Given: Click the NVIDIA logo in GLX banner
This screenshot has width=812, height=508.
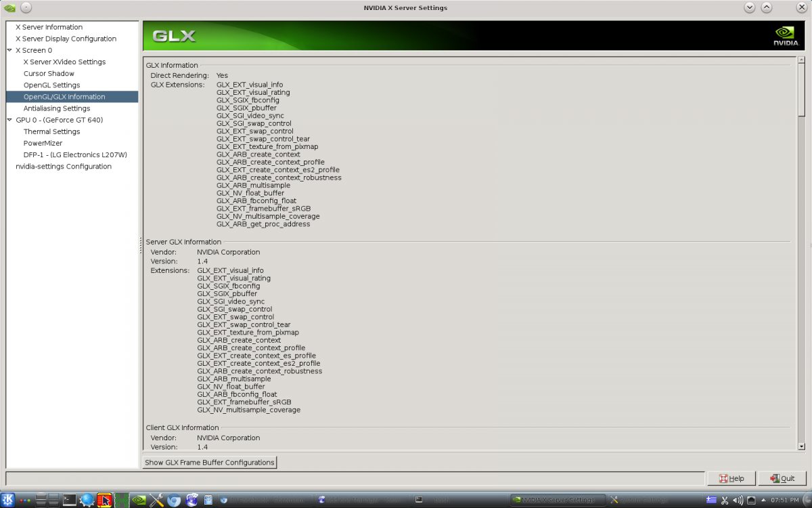Looking at the screenshot, I should pyautogui.click(x=786, y=36).
